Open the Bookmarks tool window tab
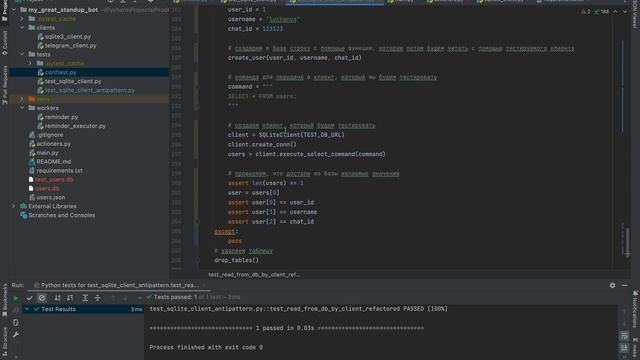This screenshot has width=640, height=360. pyautogui.click(x=4, y=301)
